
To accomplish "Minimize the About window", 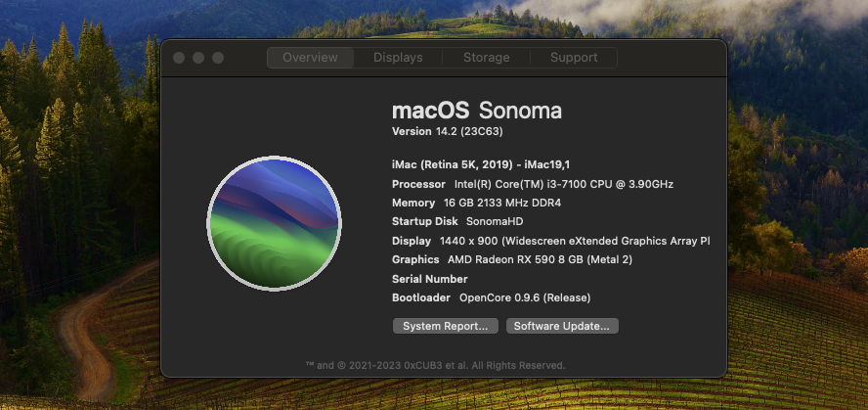I will tap(198, 58).
